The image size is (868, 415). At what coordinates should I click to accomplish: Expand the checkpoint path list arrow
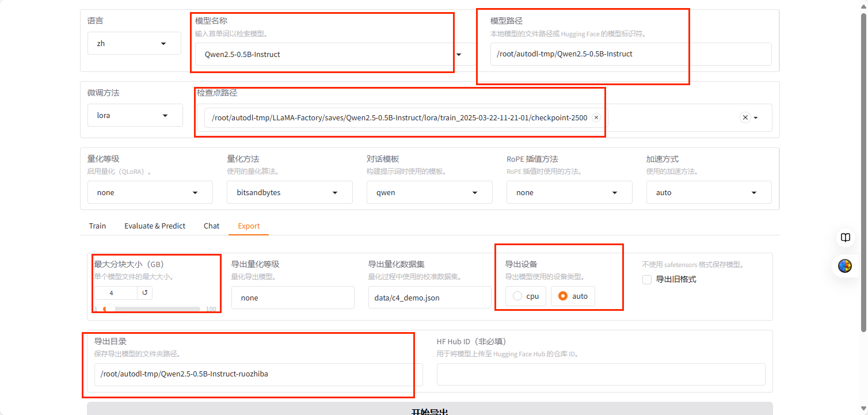[x=756, y=117]
